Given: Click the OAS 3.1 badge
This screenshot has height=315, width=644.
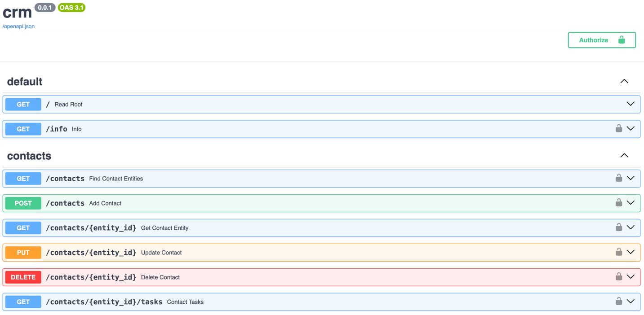Looking at the screenshot, I should [x=71, y=8].
